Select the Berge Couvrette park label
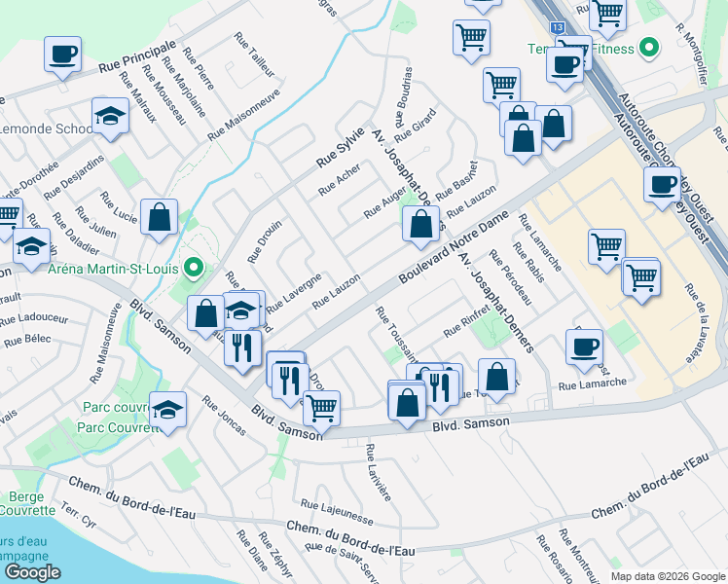 click(26, 503)
